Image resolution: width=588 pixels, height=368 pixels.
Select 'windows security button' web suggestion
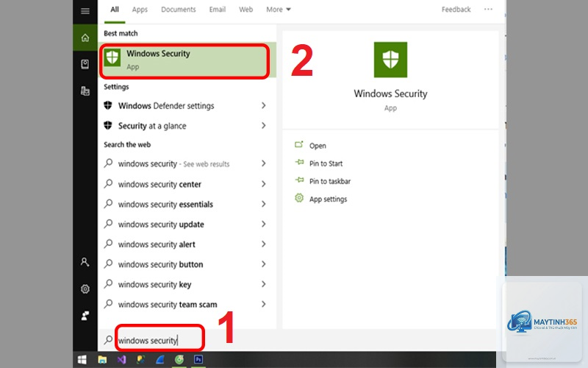[x=187, y=264]
